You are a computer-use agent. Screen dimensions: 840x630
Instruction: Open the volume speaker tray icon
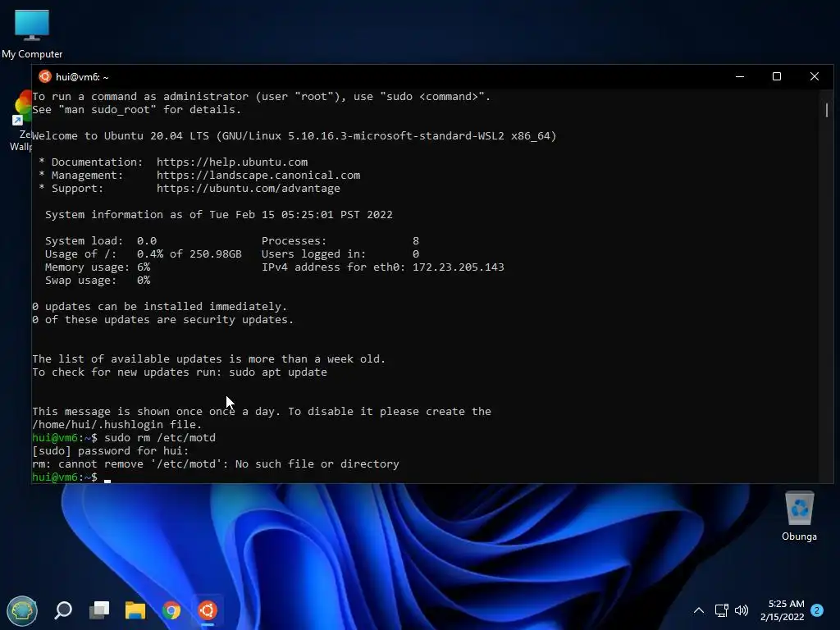[742, 610]
